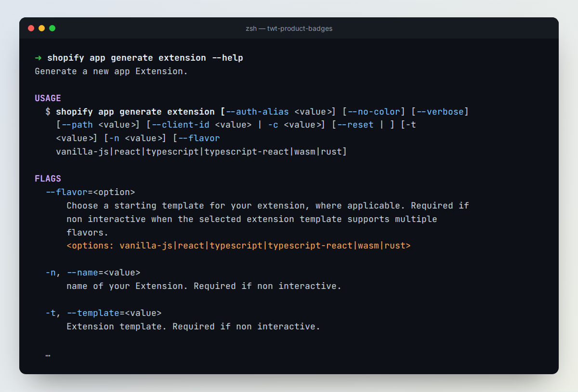Viewport: 578px width, 392px height.
Task: Click the FLAGS heading
Action: pyautogui.click(x=48, y=179)
